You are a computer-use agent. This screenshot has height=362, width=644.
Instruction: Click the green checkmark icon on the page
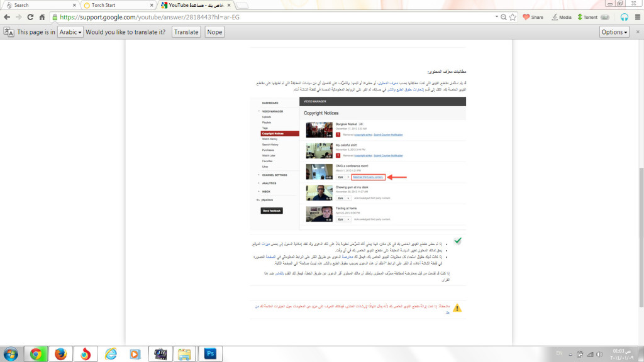(x=458, y=241)
